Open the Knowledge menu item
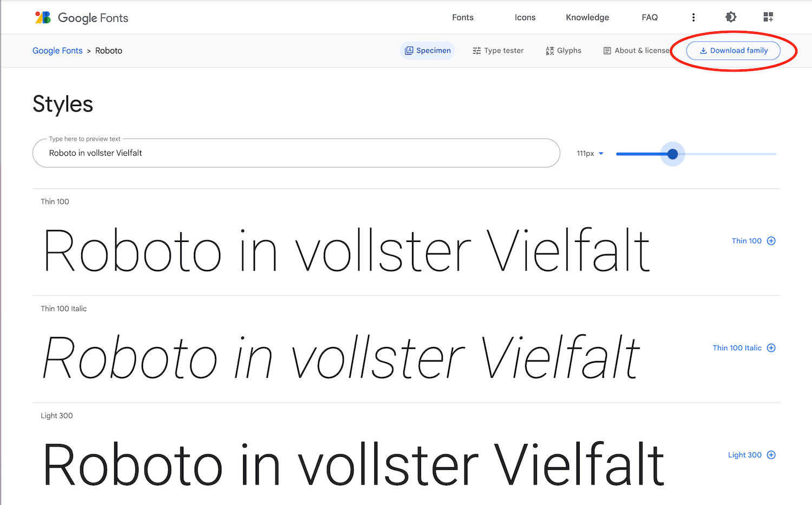The height and width of the screenshot is (505, 812). tap(587, 17)
